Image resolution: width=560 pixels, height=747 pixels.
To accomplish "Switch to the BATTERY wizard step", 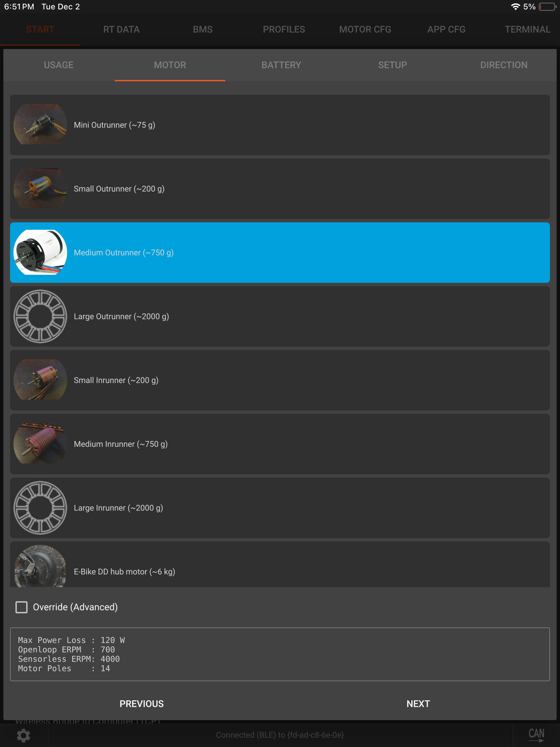I will coord(281,65).
